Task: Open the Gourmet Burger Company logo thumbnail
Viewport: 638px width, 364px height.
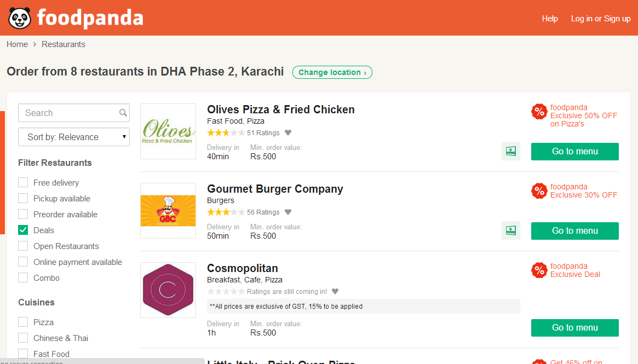Action: point(168,211)
